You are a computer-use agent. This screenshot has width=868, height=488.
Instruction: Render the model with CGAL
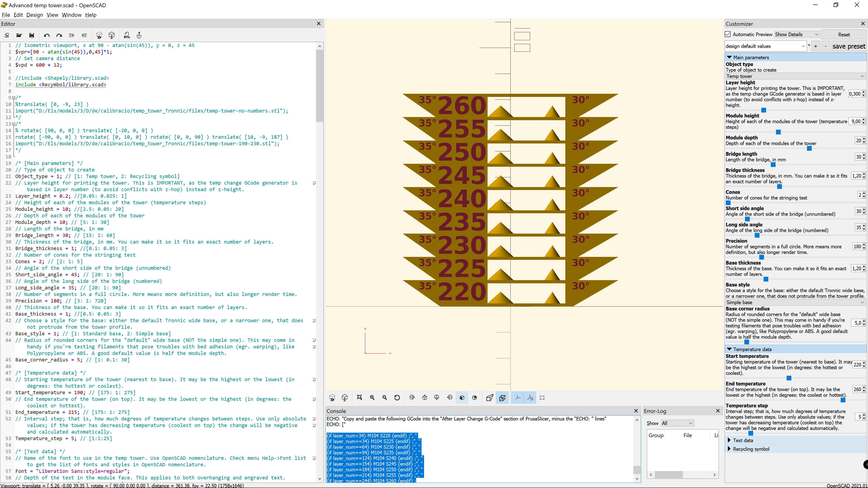tap(111, 35)
